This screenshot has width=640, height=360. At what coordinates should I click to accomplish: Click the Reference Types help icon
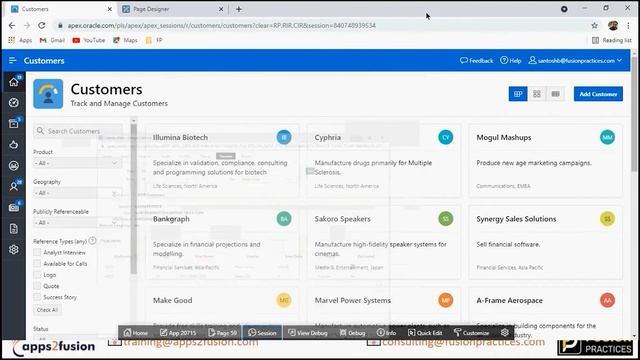(92, 241)
